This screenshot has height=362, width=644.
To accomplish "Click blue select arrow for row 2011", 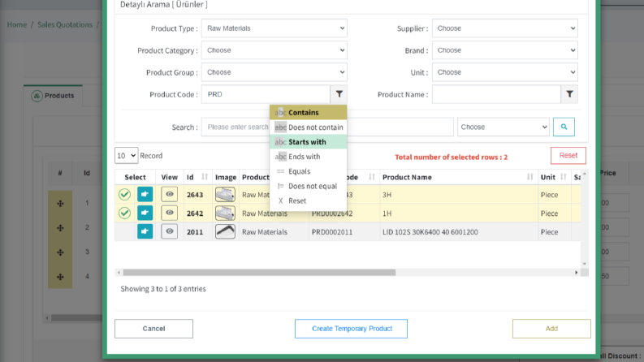I will [x=145, y=231].
